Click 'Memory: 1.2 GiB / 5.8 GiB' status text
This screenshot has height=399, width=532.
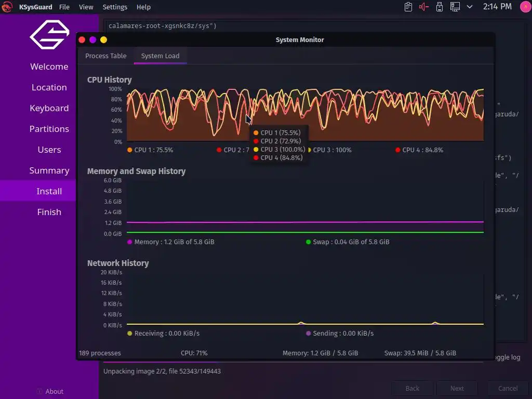point(320,353)
